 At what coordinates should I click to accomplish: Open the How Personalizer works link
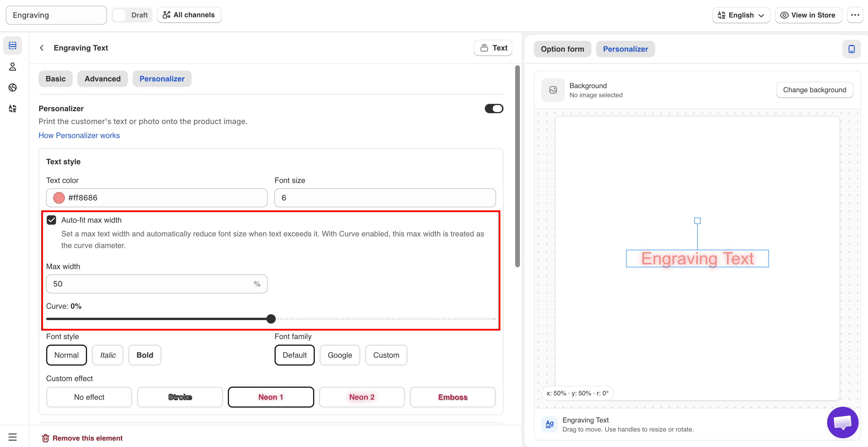(x=79, y=135)
